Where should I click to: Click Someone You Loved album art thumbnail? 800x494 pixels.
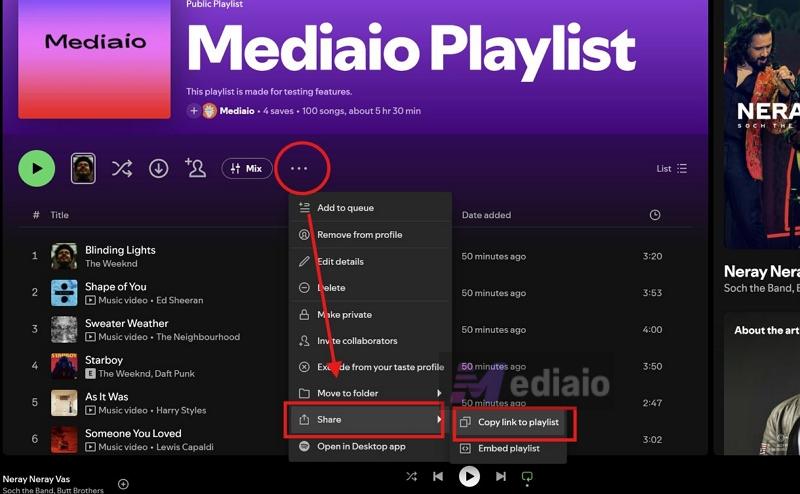coord(64,439)
